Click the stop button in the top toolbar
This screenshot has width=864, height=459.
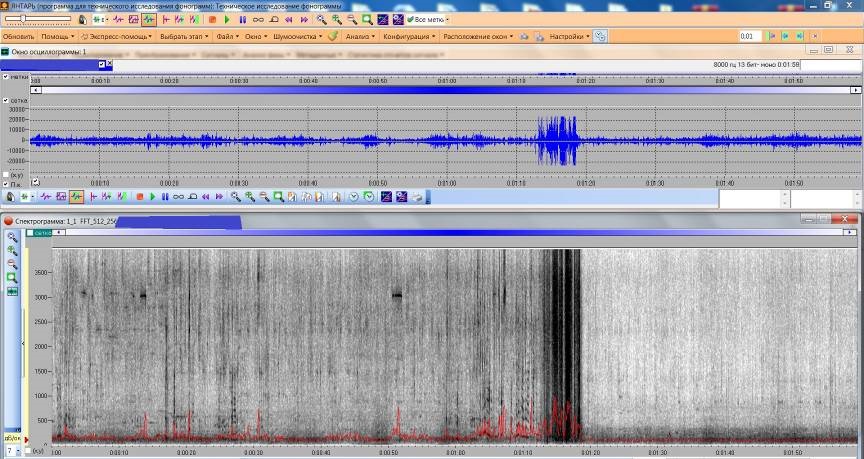point(212,20)
